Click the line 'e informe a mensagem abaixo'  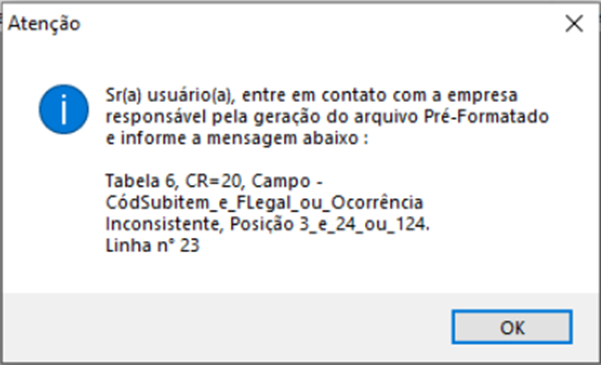237,138
